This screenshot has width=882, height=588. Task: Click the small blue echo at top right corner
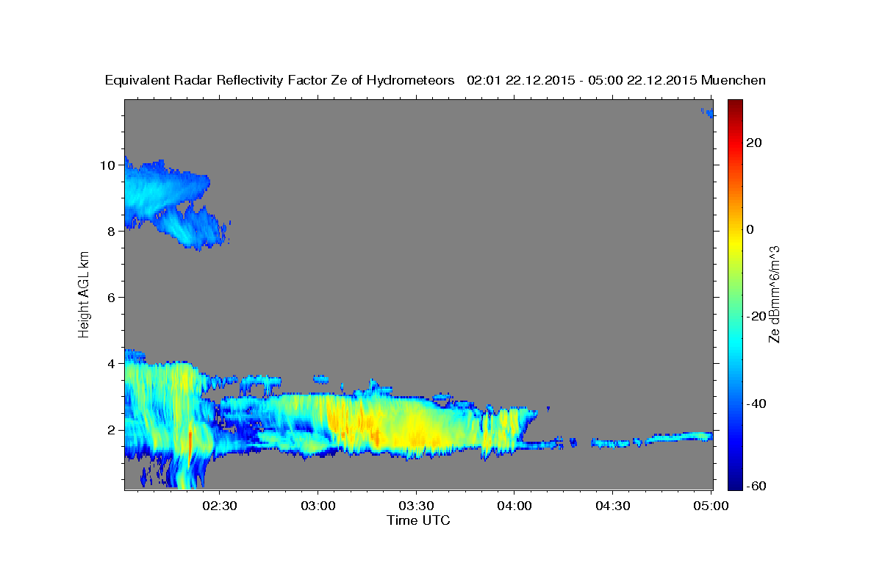pos(708,112)
